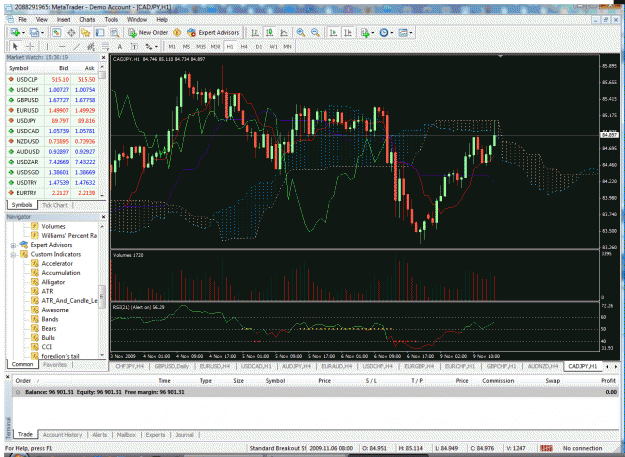
Task: Switch to the Account History tab
Action: (62, 435)
